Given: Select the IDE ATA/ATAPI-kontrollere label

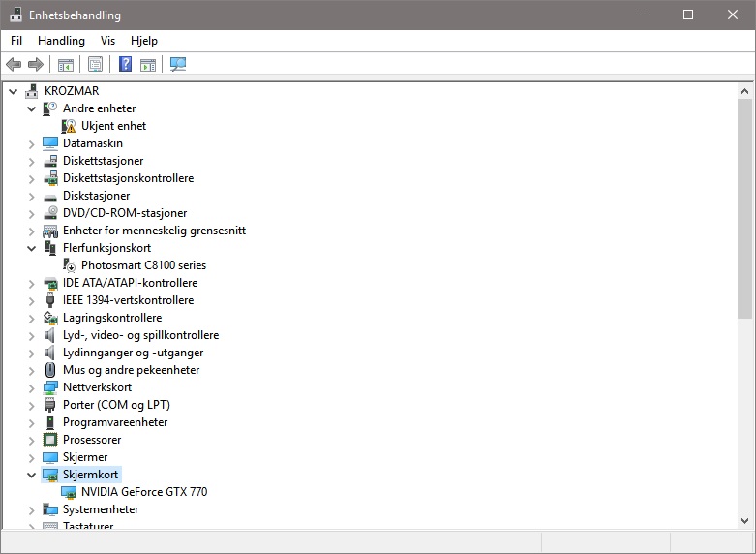Looking at the screenshot, I should point(130,282).
